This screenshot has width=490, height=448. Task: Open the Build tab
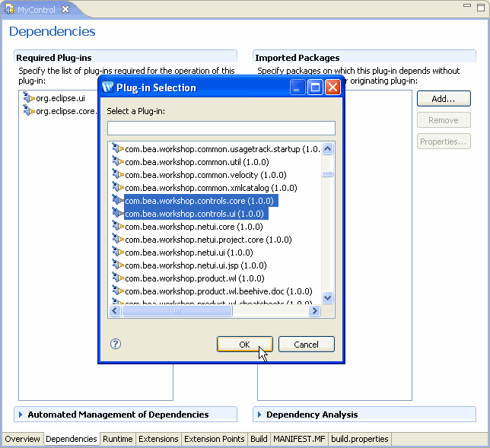click(259, 439)
